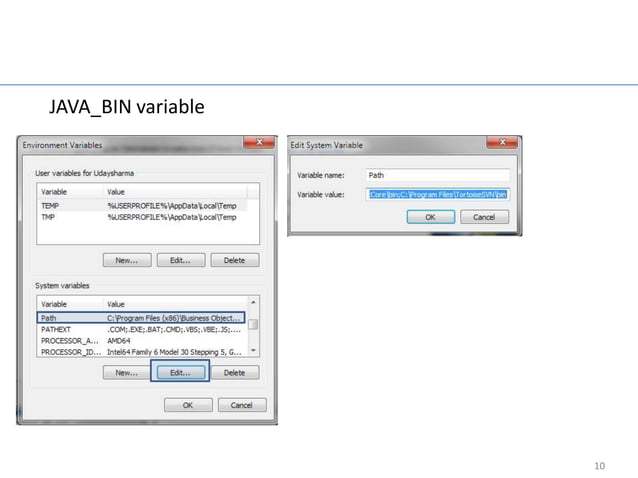Click the Variable column header in System variables
The image size is (638, 478).
tap(70, 304)
